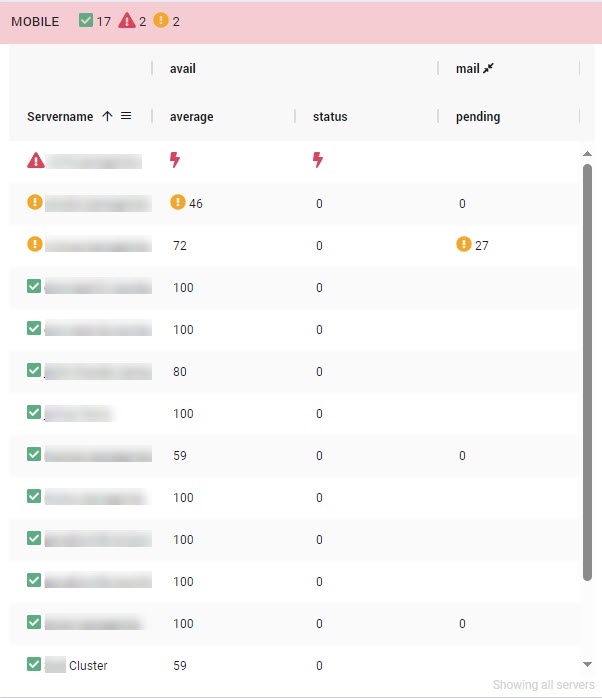Click orange status icon of average 72 row
The width and height of the screenshot is (602, 698).
point(35,244)
